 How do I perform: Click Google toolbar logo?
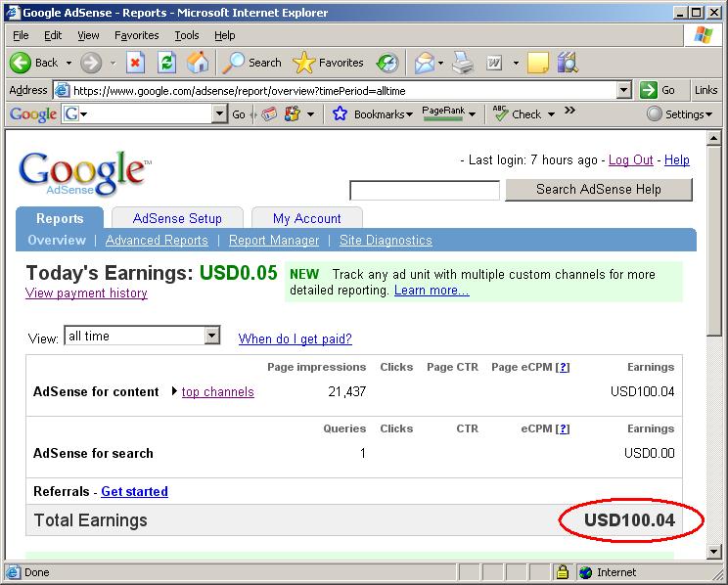click(33, 114)
